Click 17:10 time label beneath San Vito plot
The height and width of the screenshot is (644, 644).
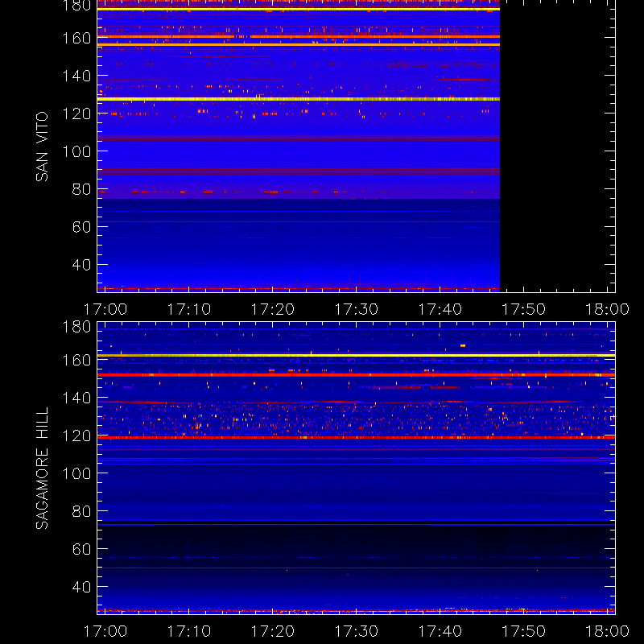coord(189,309)
